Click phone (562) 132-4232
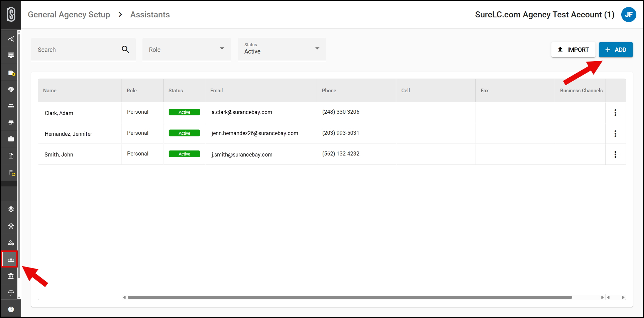 point(341,153)
